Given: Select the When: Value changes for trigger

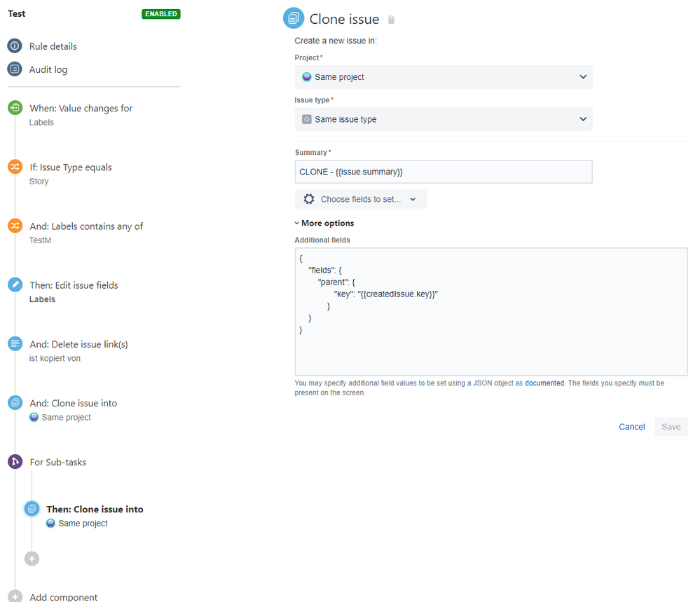Looking at the screenshot, I should (x=81, y=109).
